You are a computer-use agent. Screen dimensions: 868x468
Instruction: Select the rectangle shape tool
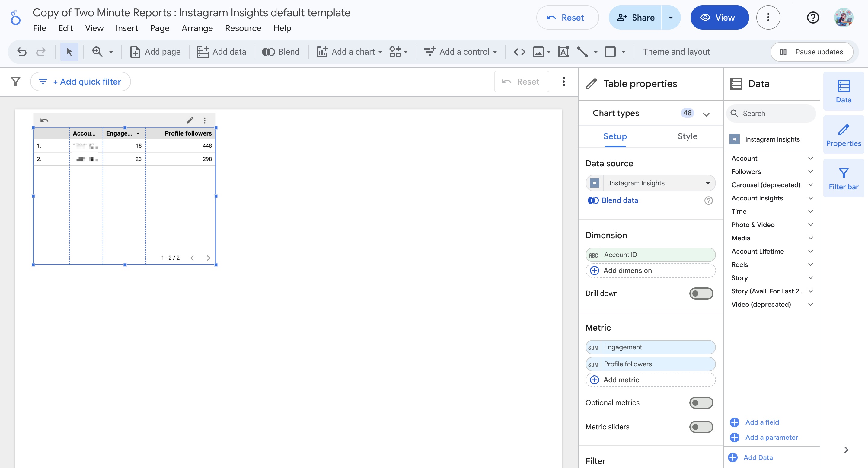[x=610, y=52]
